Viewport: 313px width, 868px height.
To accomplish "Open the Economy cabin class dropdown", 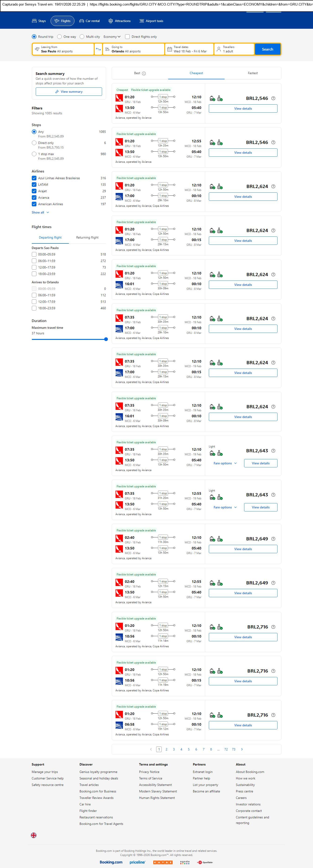I will [x=112, y=37].
